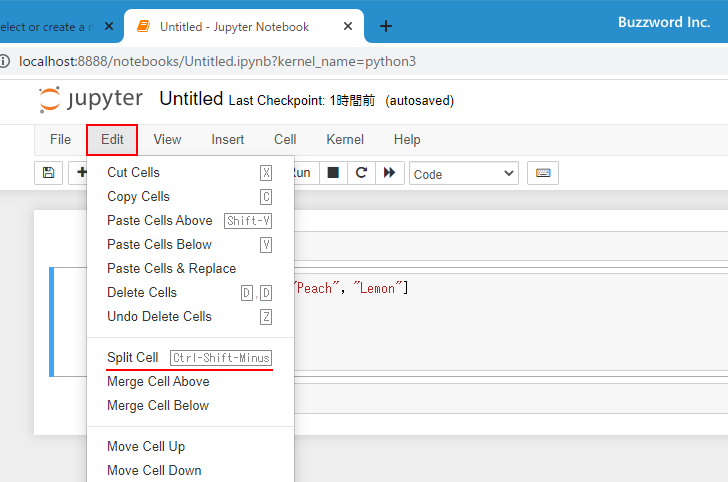Click the "Lemon" string in the code cell
The height and width of the screenshot is (482, 728).
(377, 288)
